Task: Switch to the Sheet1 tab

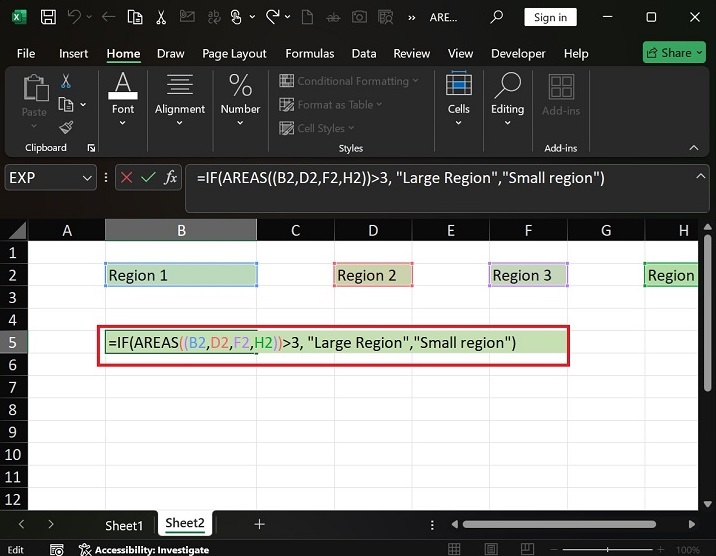Action: 124,525
